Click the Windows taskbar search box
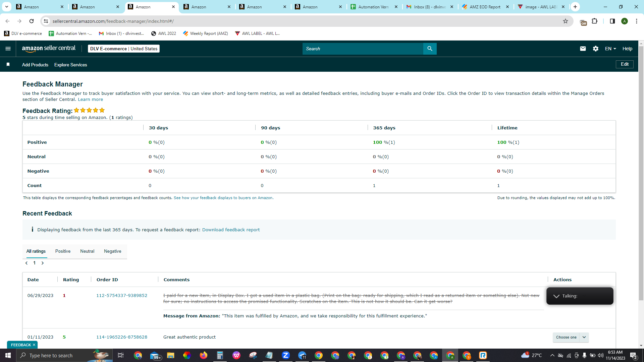644x362 pixels. (64, 355)
